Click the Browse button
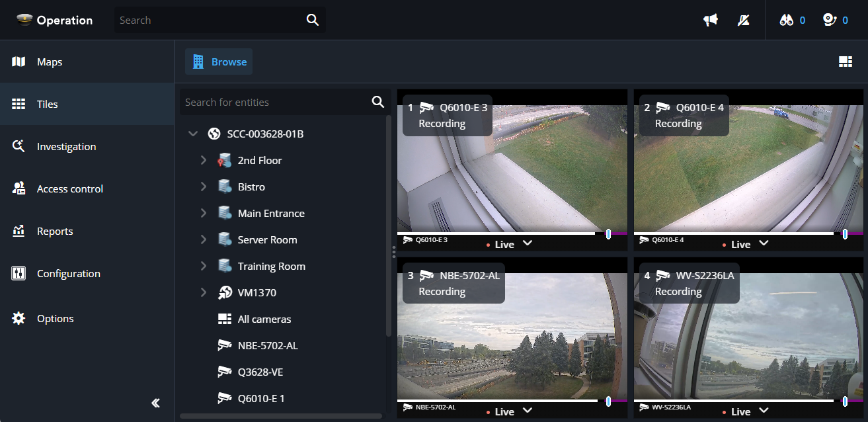The height and width of the screenshot is (422, 868). click(x=219, y=62)
